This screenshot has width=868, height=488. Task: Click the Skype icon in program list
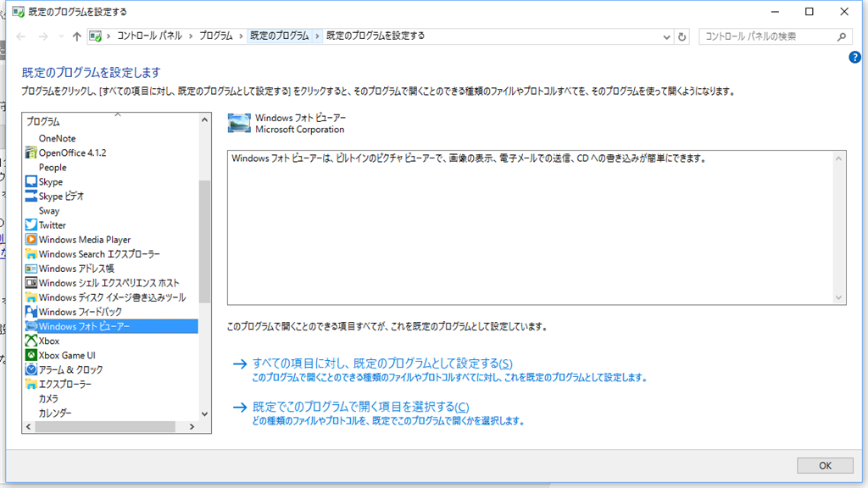31,181
